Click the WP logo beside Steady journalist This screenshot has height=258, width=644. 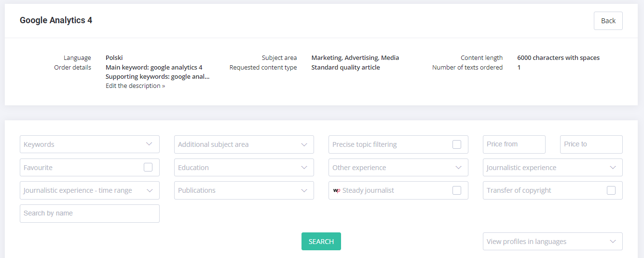[337, 190]
